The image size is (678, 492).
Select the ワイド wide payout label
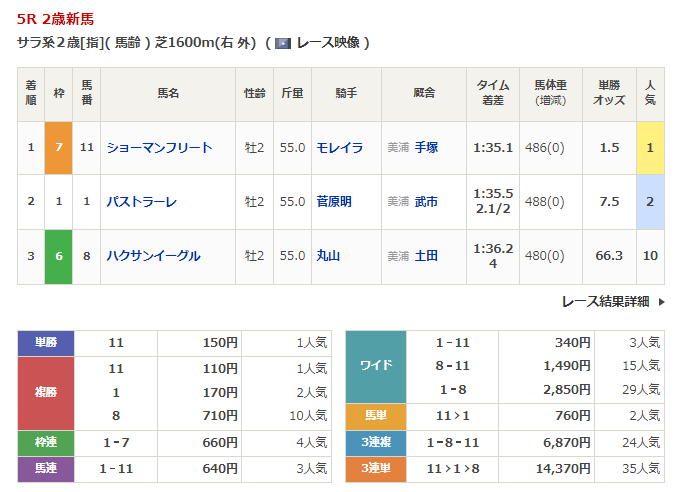tap(375, 366)
